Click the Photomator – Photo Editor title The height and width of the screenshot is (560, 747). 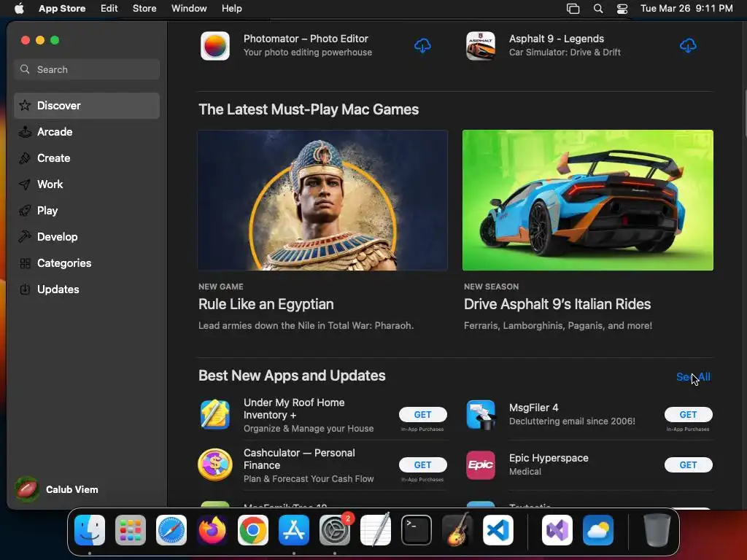[306, 39]
